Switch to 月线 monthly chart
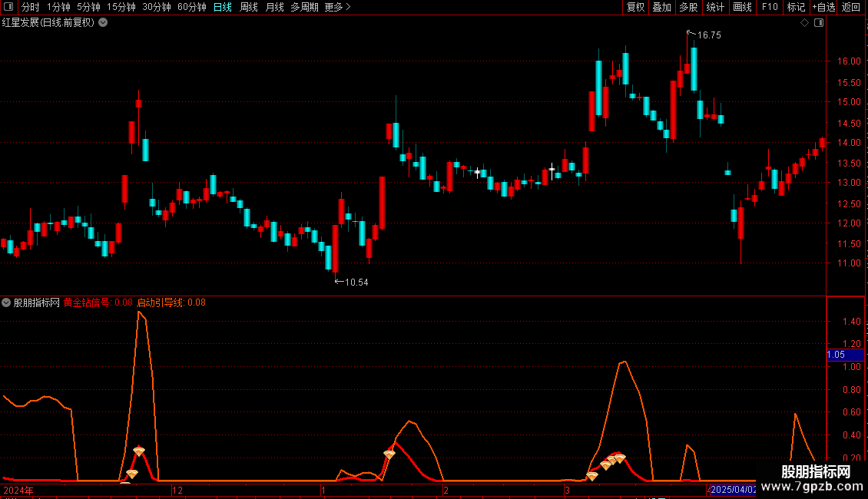Viewport: 868px width, 499px height. tap(274, 7)
